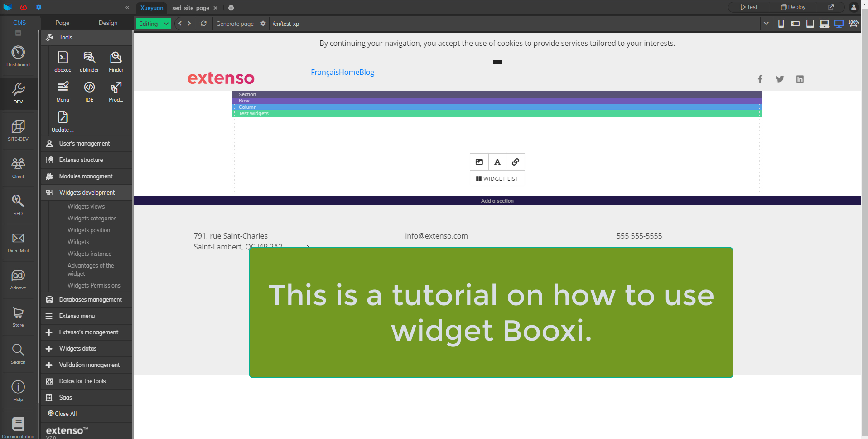Navigate forward with the right chevron
The width and height of the screenshot is (868, 439).
(189, 24)
